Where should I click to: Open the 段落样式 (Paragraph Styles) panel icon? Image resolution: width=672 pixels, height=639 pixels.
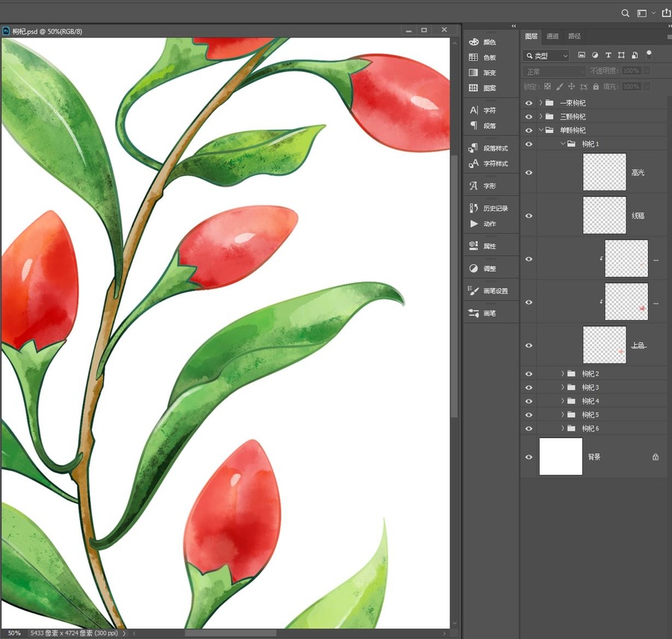(473, 148)
